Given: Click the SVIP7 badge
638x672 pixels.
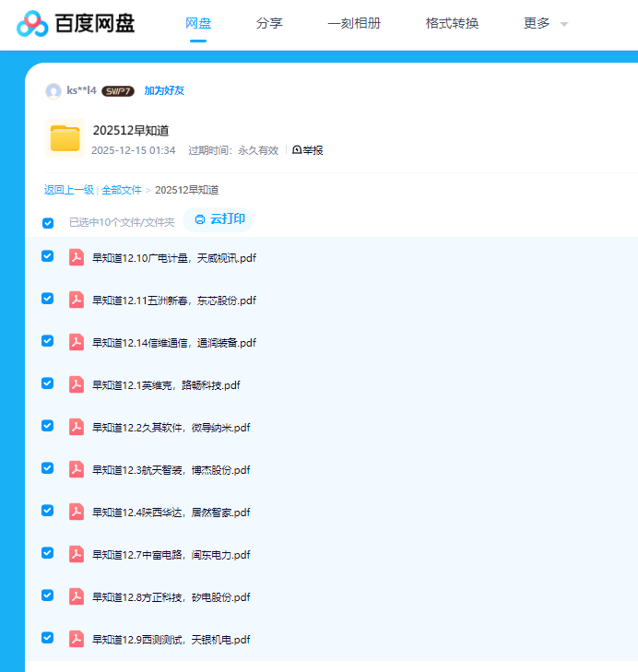Looking at the screenshot, I should pyautogui.click(x=118, y=91).
